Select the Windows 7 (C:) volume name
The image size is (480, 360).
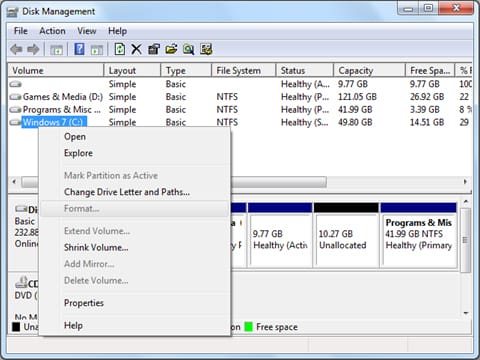tap(55, 122)
